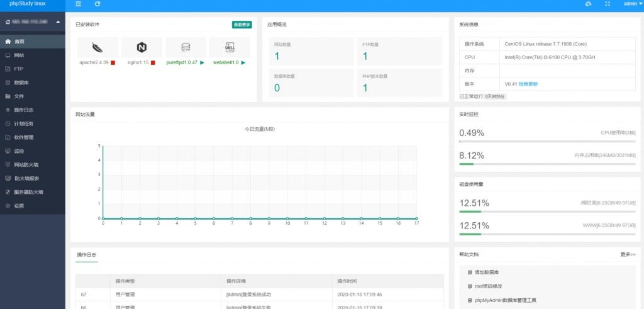
Task: Expand 更多>> in the help documents panel
Action: [x=628, y=254]
